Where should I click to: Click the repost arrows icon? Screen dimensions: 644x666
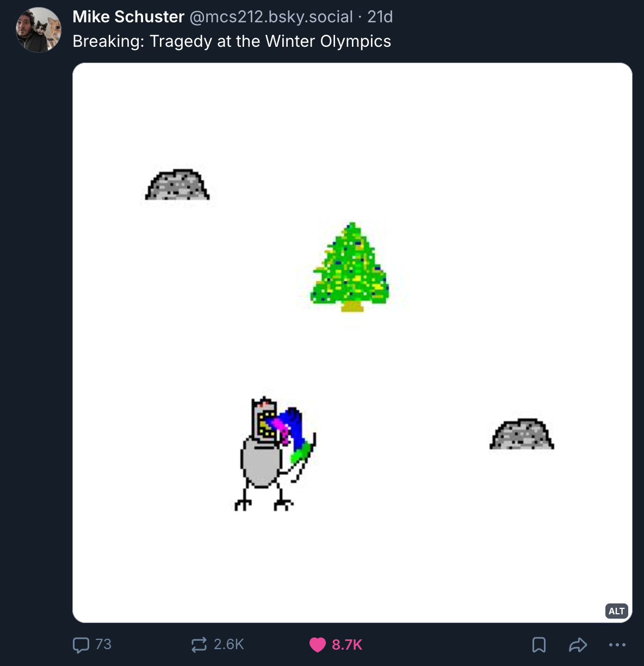point(199,645)
